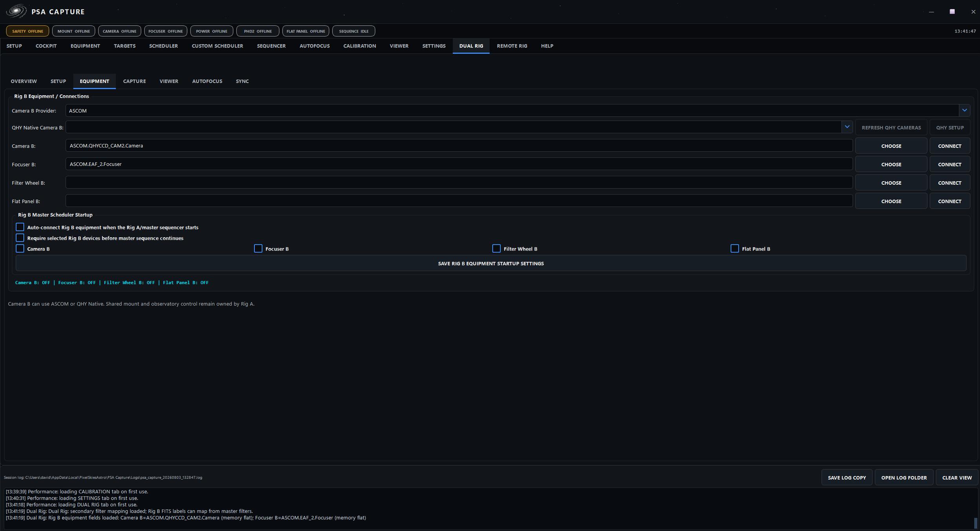Tick the Filter Wheel B startup checkbox
Screen dimensions: 980x531
tap(496, 248)
